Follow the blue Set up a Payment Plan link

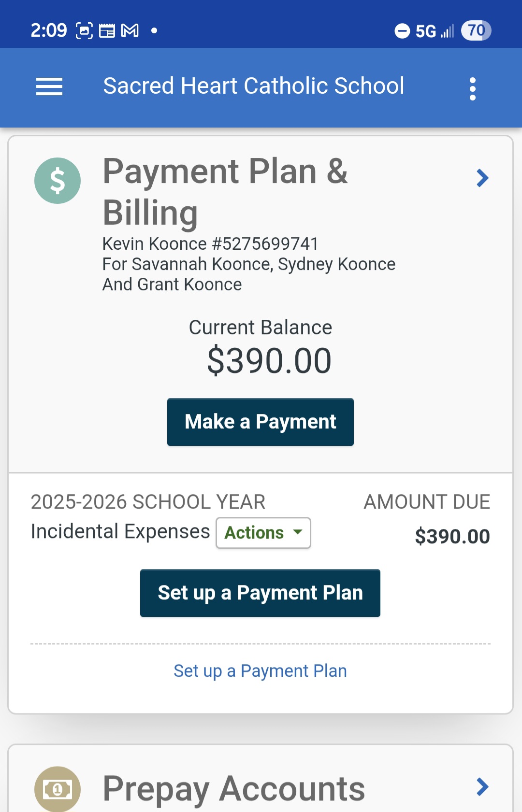click(x=260, y=671)
